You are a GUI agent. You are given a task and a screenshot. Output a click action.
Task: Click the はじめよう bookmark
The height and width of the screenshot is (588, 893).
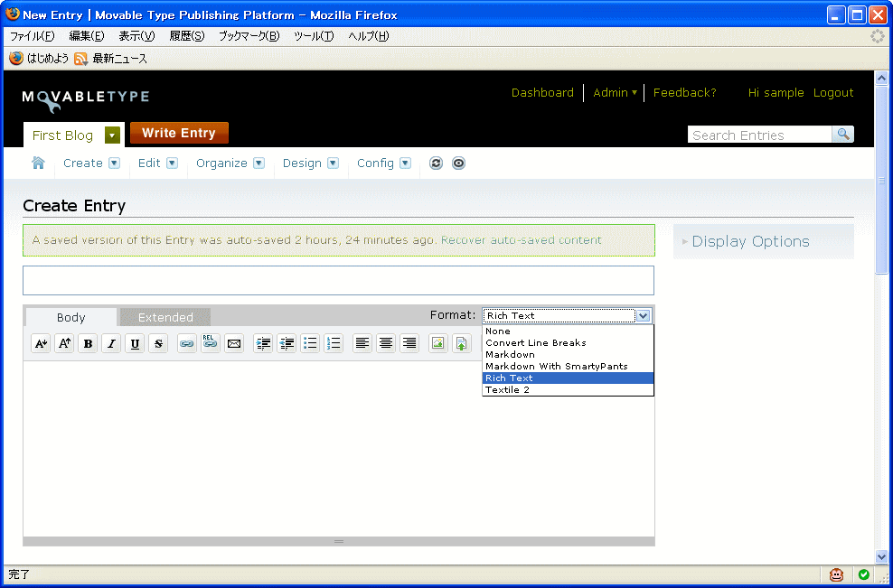pyautogui.click(x=39, y=58)
